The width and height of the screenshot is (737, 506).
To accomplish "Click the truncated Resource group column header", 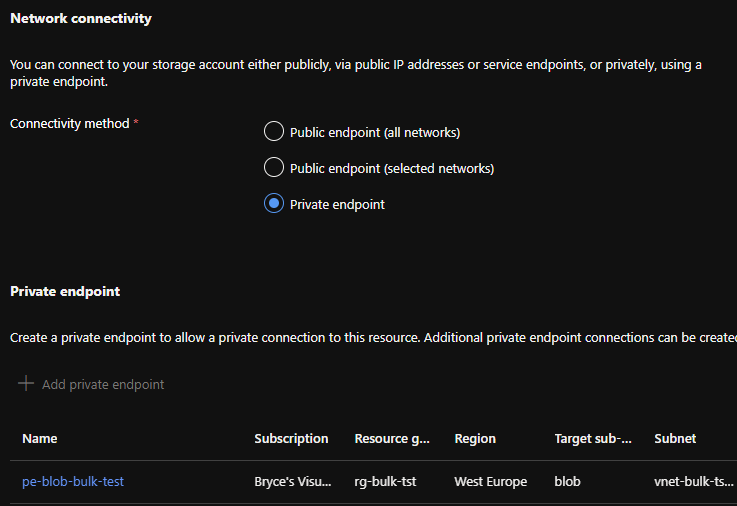I will [x=392, y=438].
